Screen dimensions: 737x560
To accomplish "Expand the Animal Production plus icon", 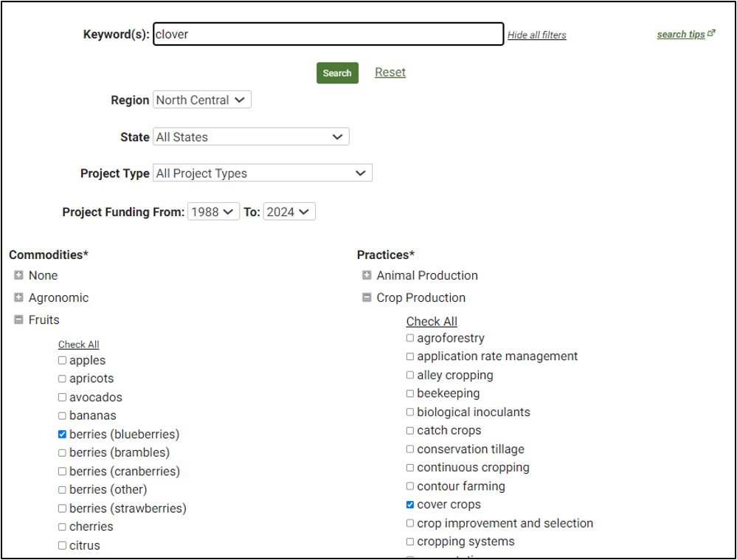I will (x=367, y=275).
